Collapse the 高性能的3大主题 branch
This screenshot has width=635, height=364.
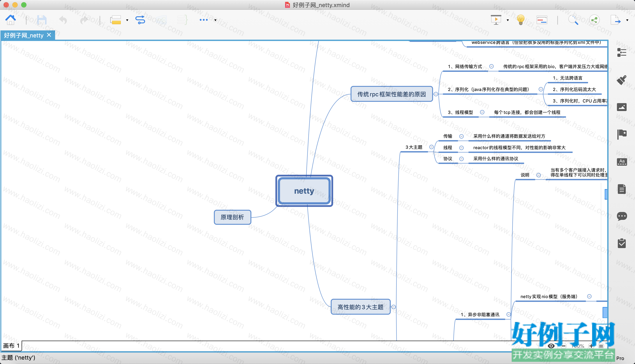(x=393, y=307)
